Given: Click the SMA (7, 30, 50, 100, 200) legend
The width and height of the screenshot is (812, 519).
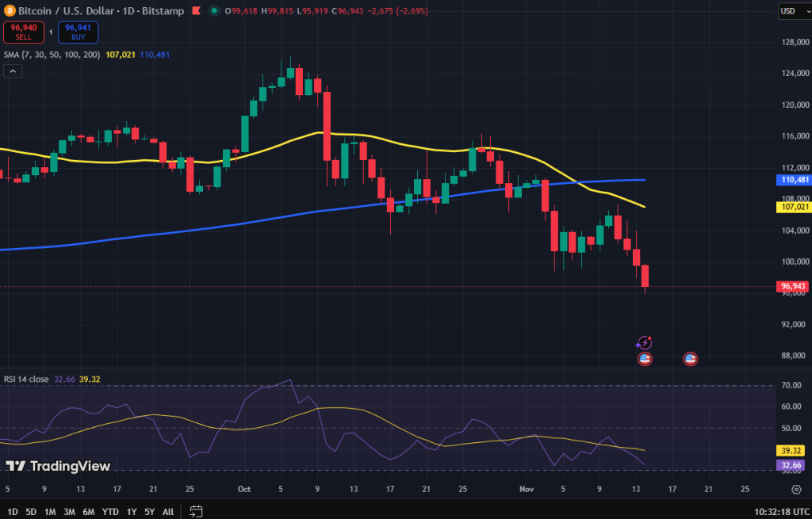Looking at the screenshot, I should (x=52, y=55).
